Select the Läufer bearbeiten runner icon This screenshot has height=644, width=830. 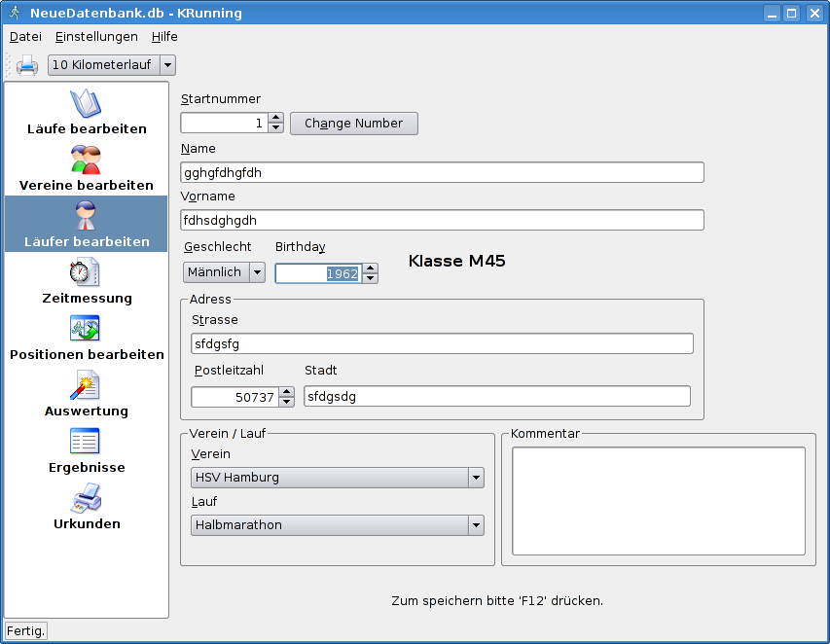click(x=86, y=215)
